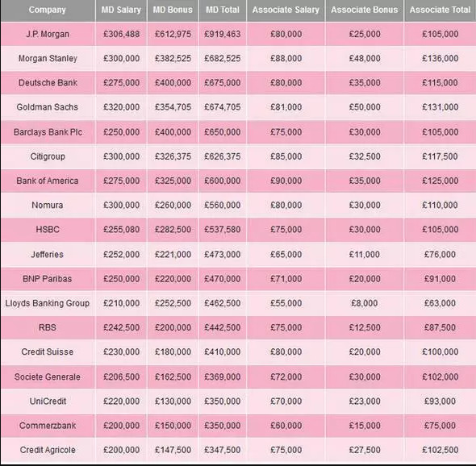Image resolution: width=476 pixels, height=466 pixels.
Task: Click Nomura's MD Bonus £260,000
Action: click(173, 205)
